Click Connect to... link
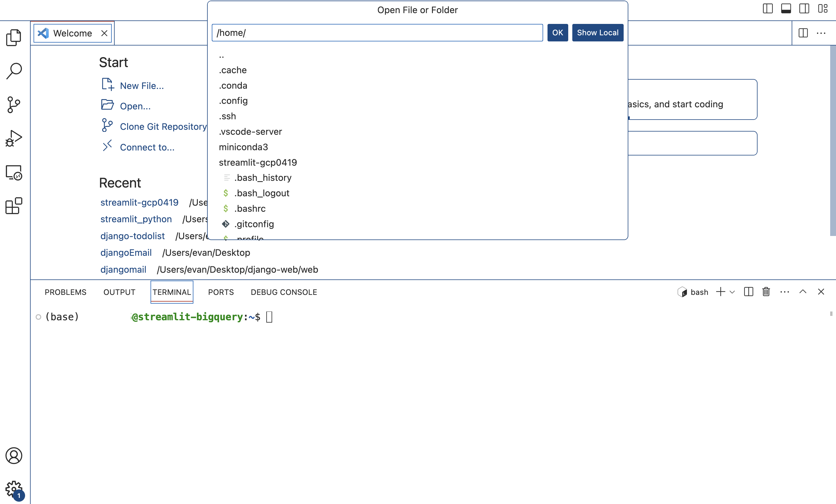Image resolution: width=836 pixels, height=504 pixels. point(147,147)
